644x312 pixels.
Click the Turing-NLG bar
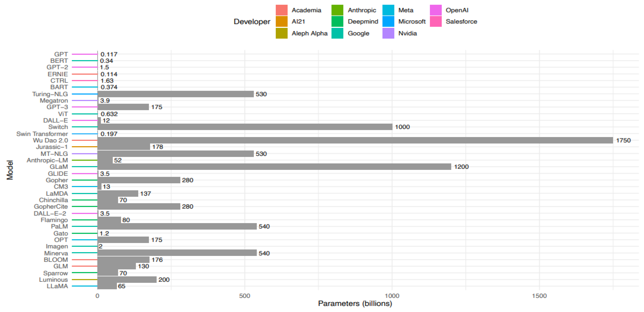(176, 94)
